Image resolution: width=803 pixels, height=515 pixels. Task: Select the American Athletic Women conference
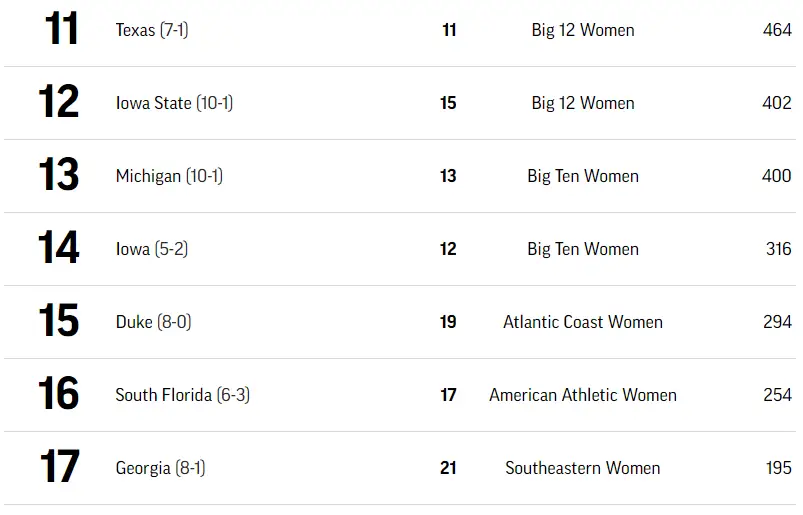[583, 395]
